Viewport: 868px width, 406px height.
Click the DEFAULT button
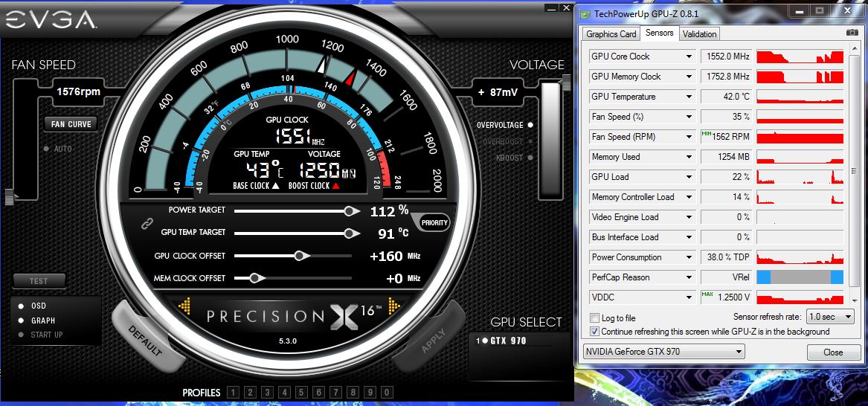[146, 340]
